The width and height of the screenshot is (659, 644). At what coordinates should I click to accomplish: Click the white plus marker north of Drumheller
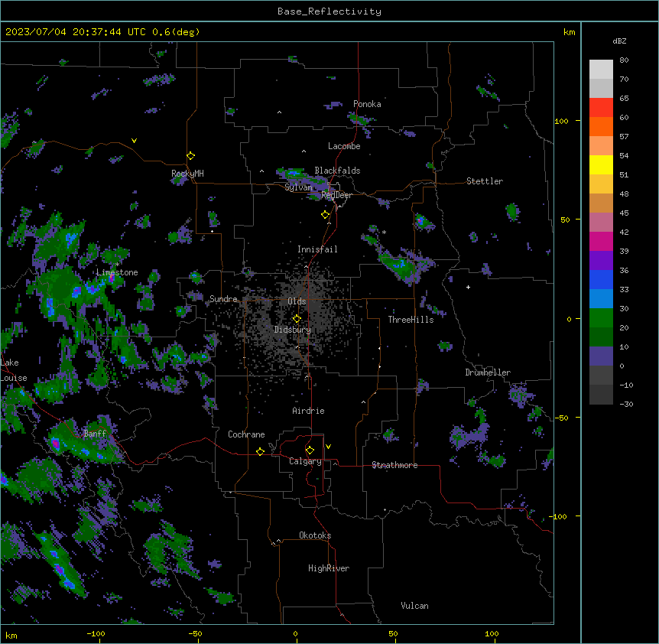tap(468, 287)
